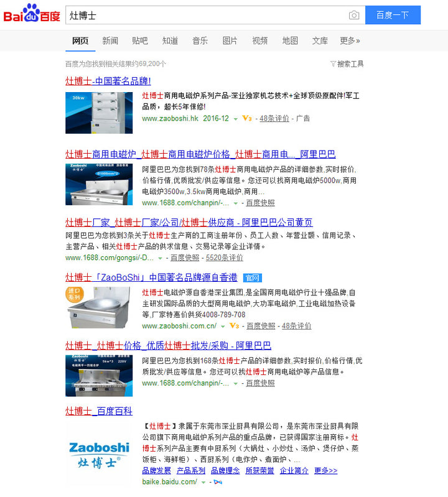Click in the search box containing 灶博士

(x=205, y=15)
